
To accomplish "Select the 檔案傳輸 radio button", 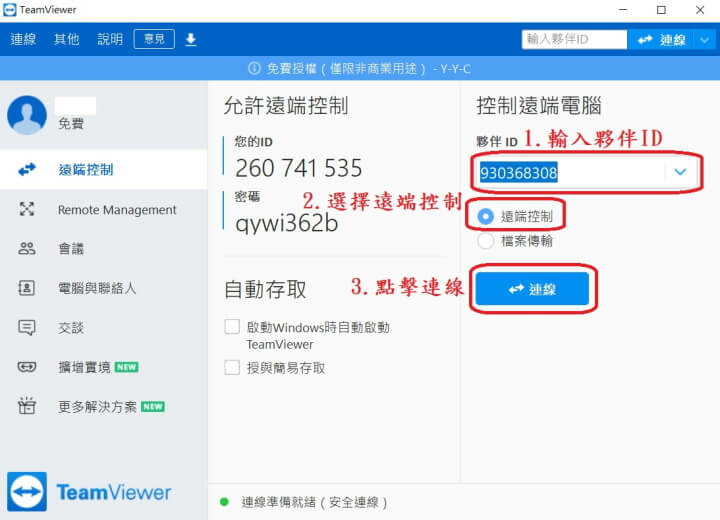I will [485, 241].
